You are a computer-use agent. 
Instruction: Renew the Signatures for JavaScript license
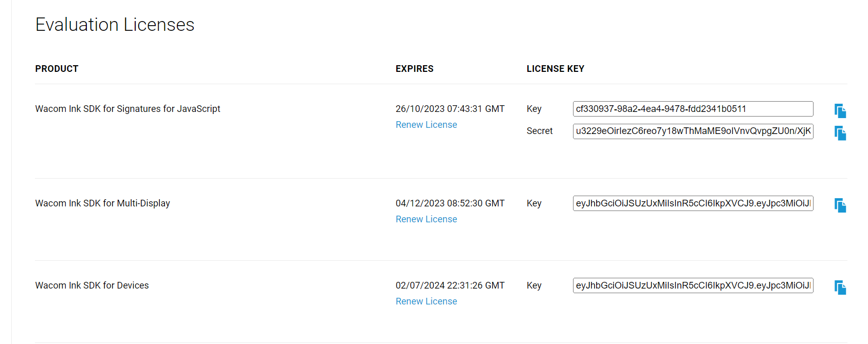(426, 124)
